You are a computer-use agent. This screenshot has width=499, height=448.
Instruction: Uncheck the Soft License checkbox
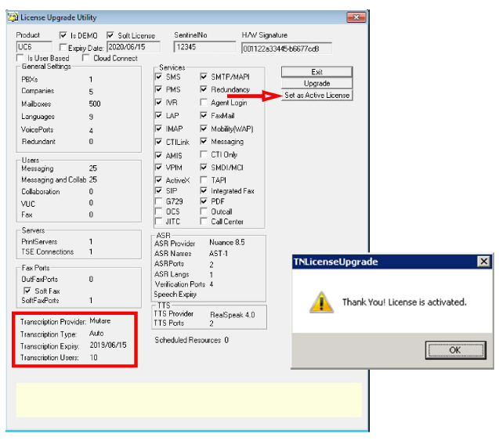pos(111,35)
